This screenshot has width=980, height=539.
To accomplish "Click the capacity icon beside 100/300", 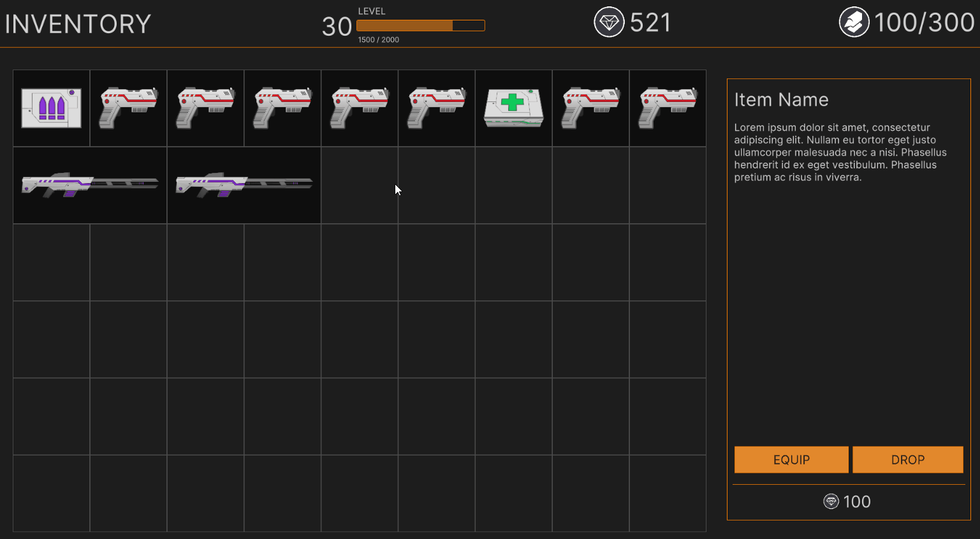I will (x=854, y=22).
